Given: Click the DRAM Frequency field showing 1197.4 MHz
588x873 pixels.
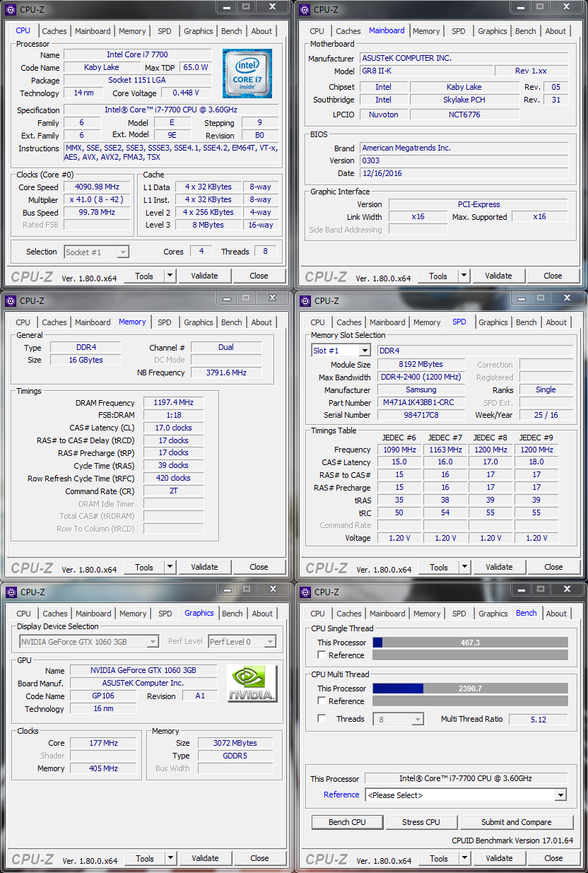Looking at the screenshot, I should [173, 402].
